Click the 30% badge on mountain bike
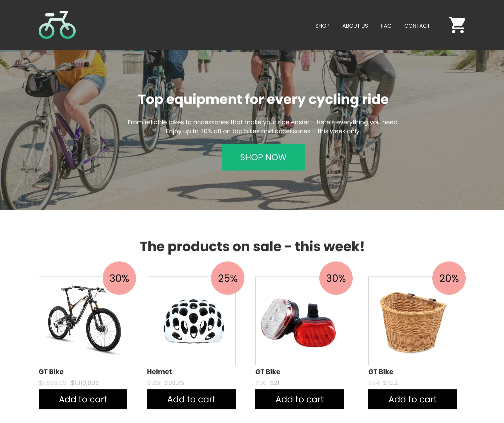 pos(119,278)
